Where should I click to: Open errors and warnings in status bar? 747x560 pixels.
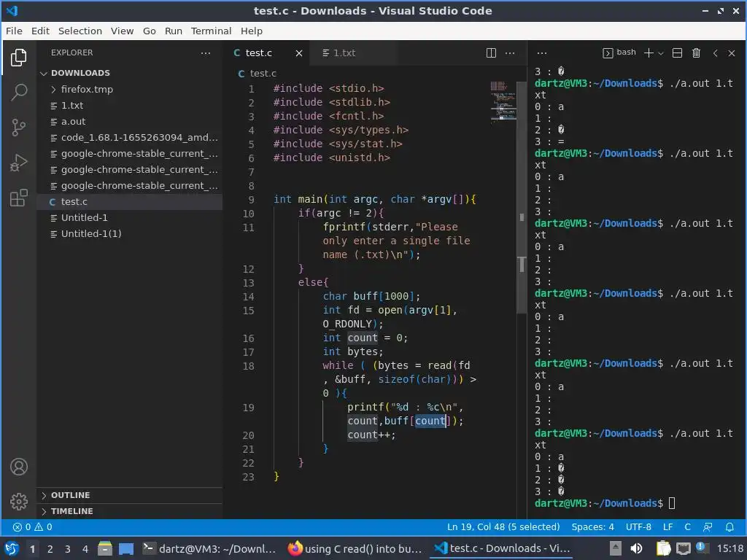tap(32, 526)
